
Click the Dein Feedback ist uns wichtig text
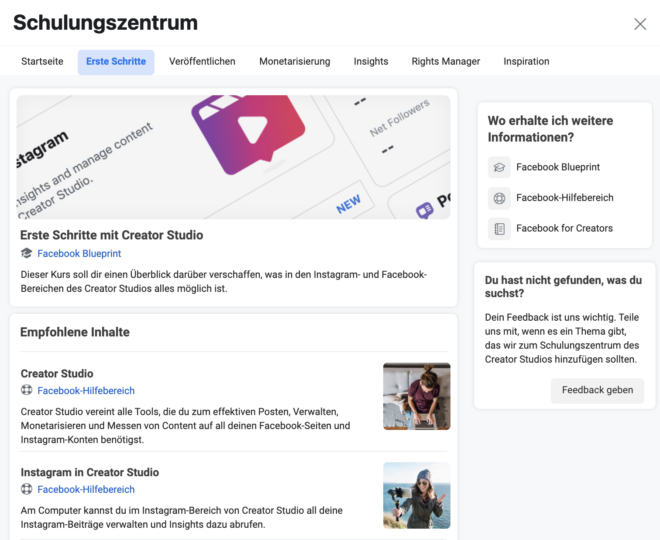[x=562, y=338]
